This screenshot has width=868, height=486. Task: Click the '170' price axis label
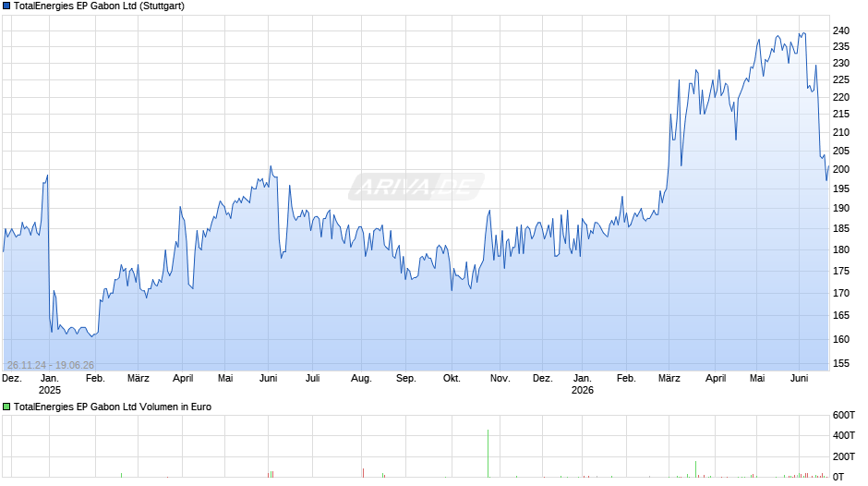click(x=841, y=293)
